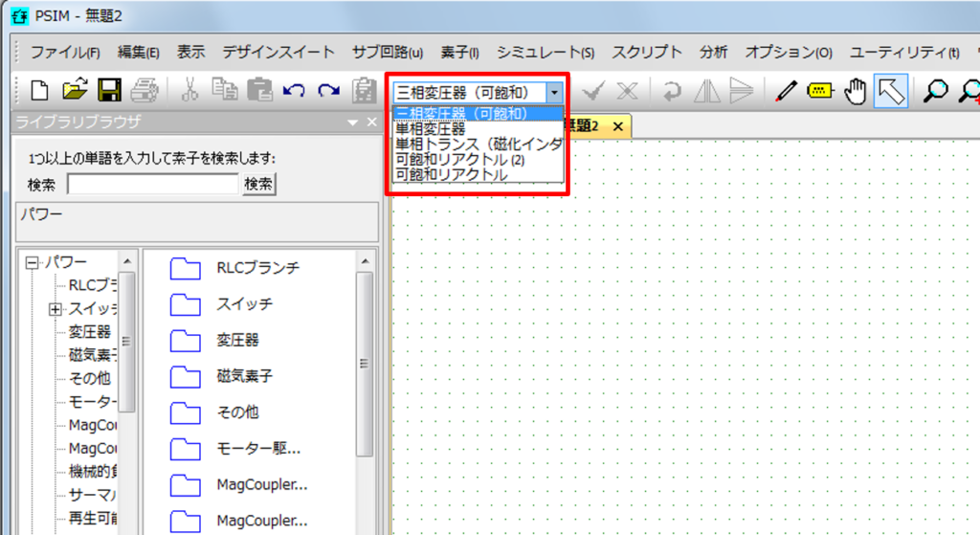The width and height of the screenshot is (980, 535).
Task: Open the 編集 menu
Action: 139,53
